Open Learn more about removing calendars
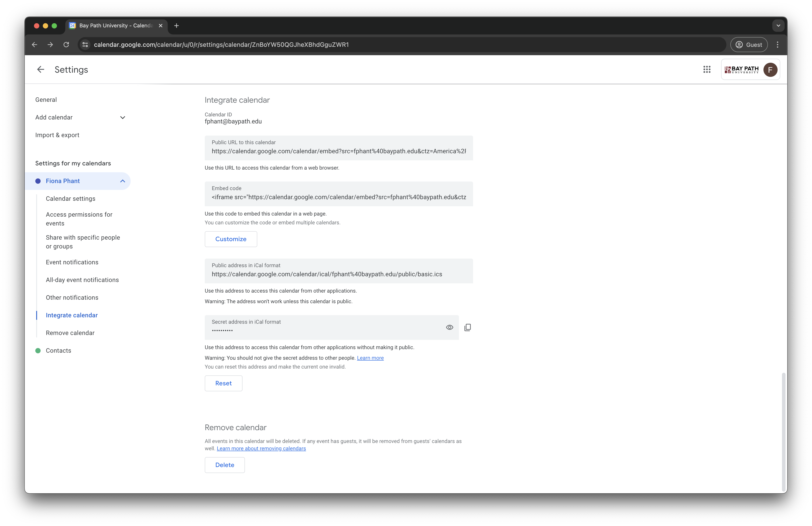 click(x=261, y=448)
